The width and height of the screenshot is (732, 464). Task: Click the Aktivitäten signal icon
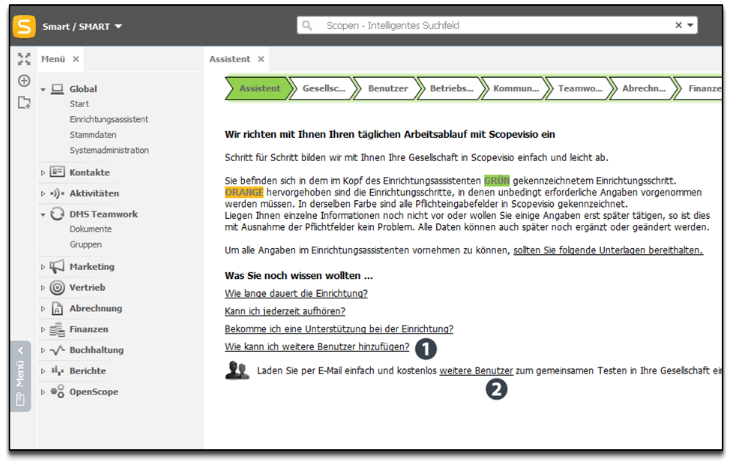coord(57,193)
